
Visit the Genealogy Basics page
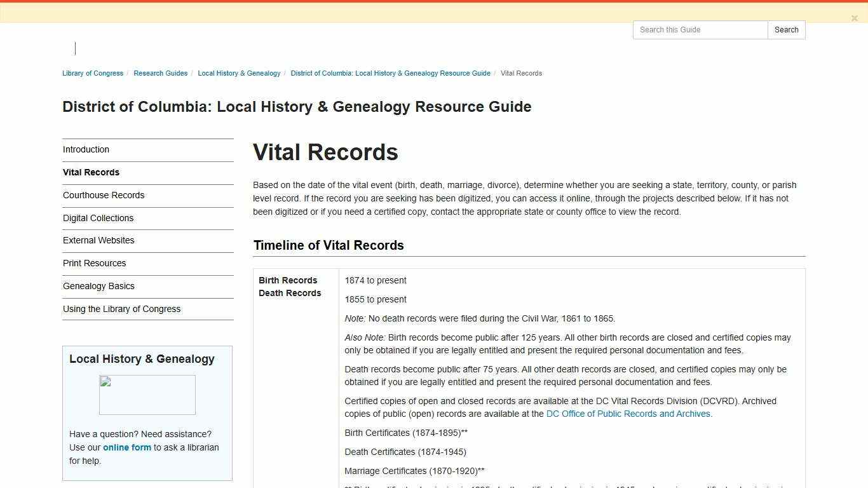click(98, 286)
